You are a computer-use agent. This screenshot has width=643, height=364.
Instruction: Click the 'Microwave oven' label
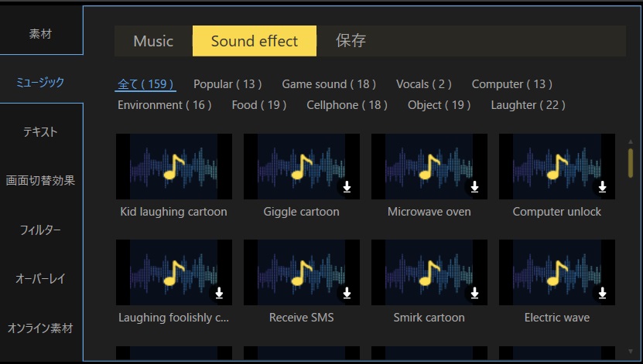coord(429,212)
